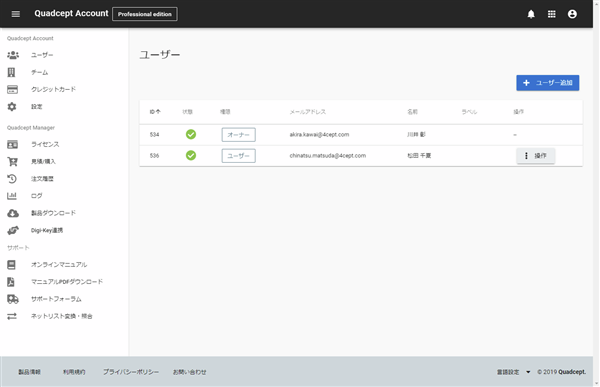Open the account profile icon

point(572,14)
